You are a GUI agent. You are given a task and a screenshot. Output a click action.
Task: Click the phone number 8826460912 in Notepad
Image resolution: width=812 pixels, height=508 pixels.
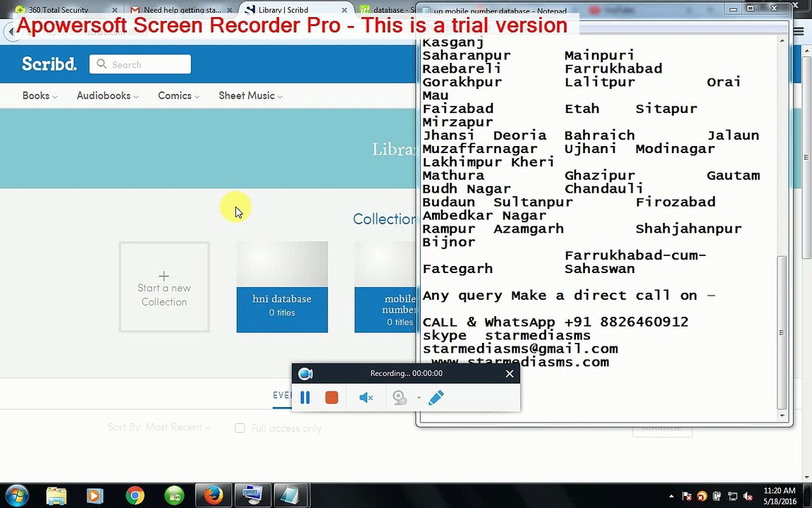coord(644,322)
